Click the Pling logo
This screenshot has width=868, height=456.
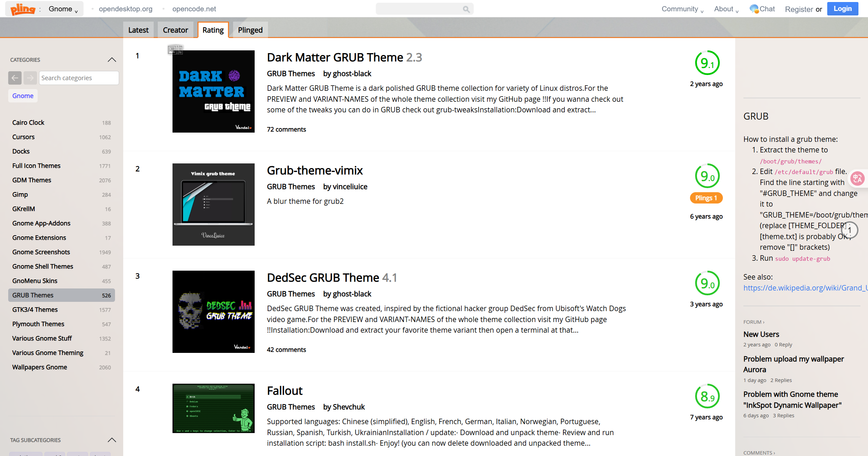[x=23, y=9]
